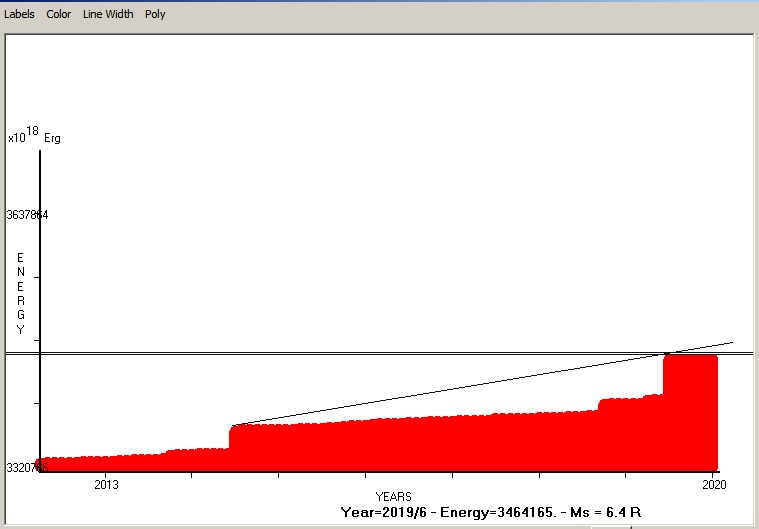This screenshot has height=529, width=759.
Task: Open the Line Width menu
Action: 108,14
